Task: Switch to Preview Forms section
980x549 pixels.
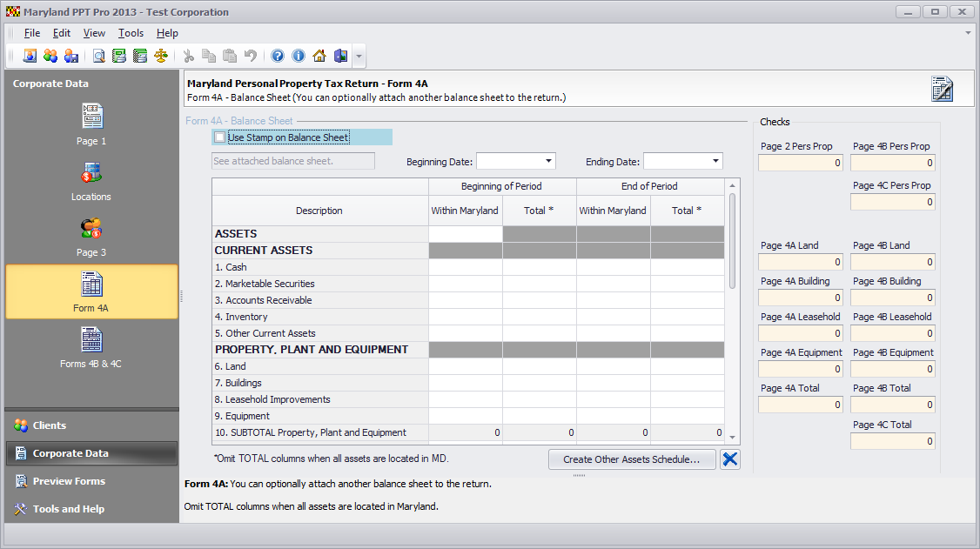Action: [x=69, y=481]
